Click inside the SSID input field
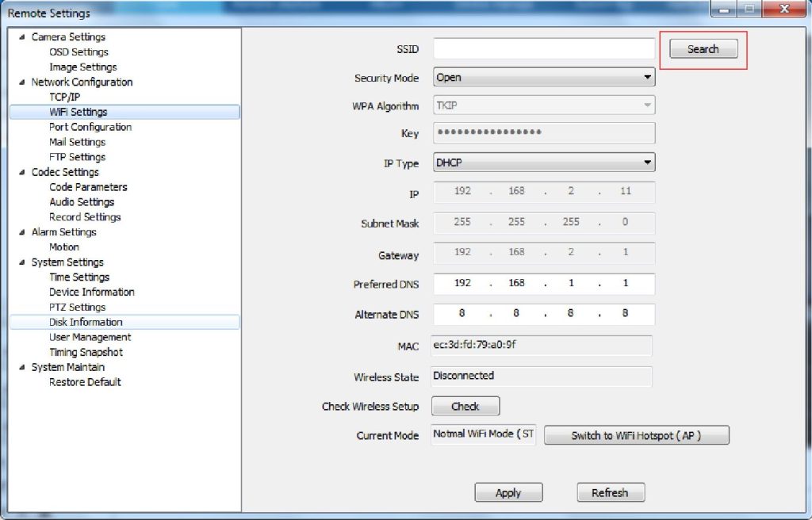812x520 pixels. click(x=542, y=48)
